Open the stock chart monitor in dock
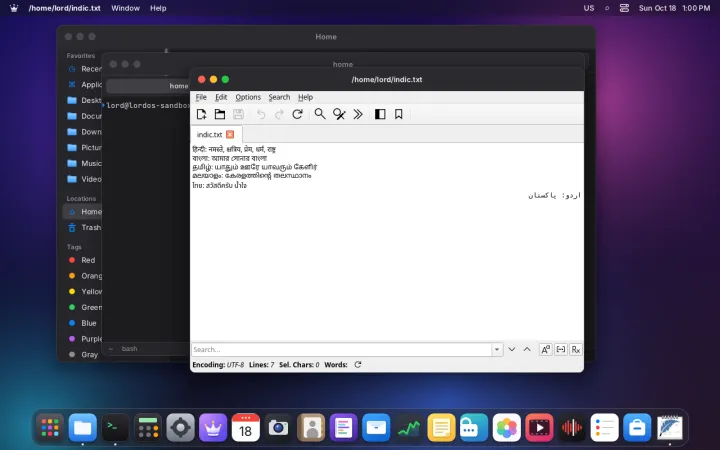Image resolution: width=720 pixels, height=450 pixels. coord(409,428)
